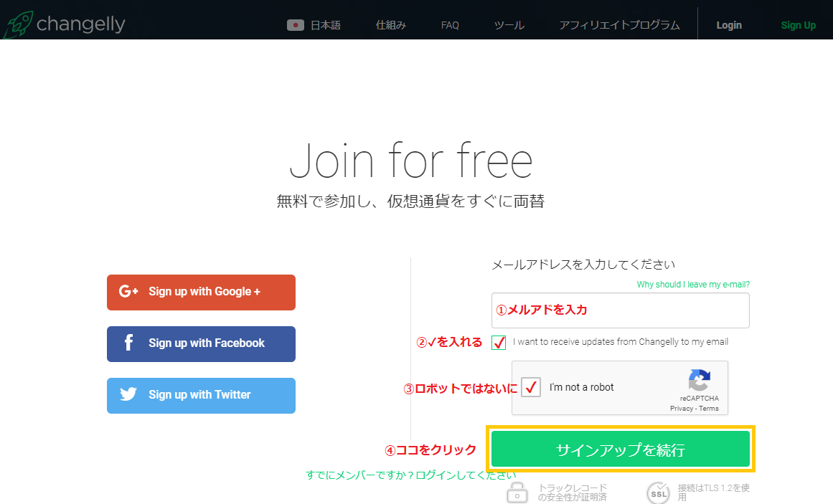The height and width of the screenshot is (504, 833).
Task: Click the Facebook f icon
Action: point(128,343)
